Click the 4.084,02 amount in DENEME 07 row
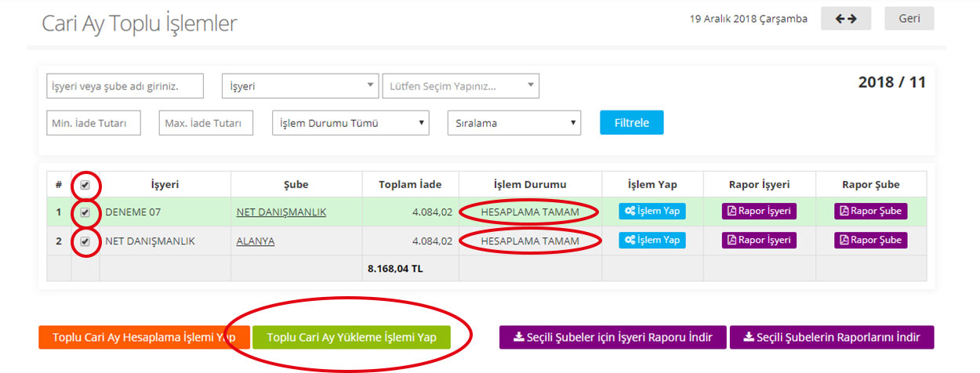The image size is (980, 373). click(x=432, y=212)
